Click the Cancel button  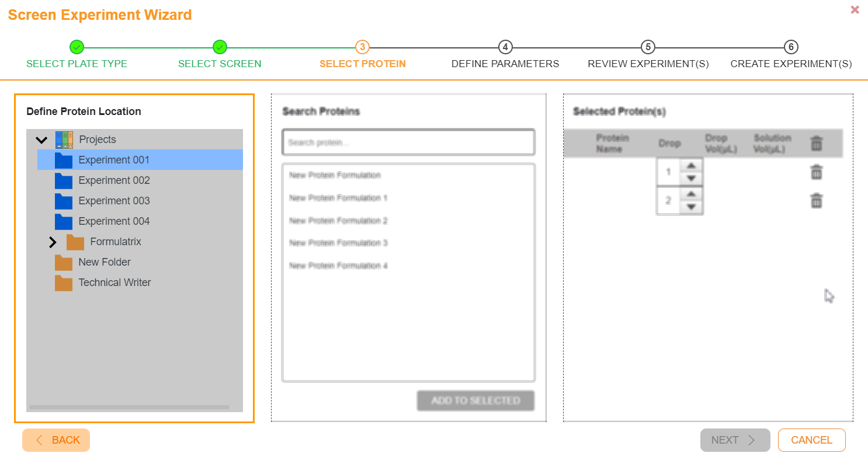point(811,440)
